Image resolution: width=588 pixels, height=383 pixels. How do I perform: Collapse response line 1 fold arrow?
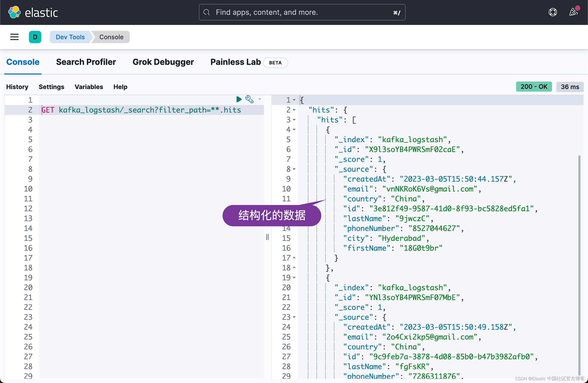[294, 100]
